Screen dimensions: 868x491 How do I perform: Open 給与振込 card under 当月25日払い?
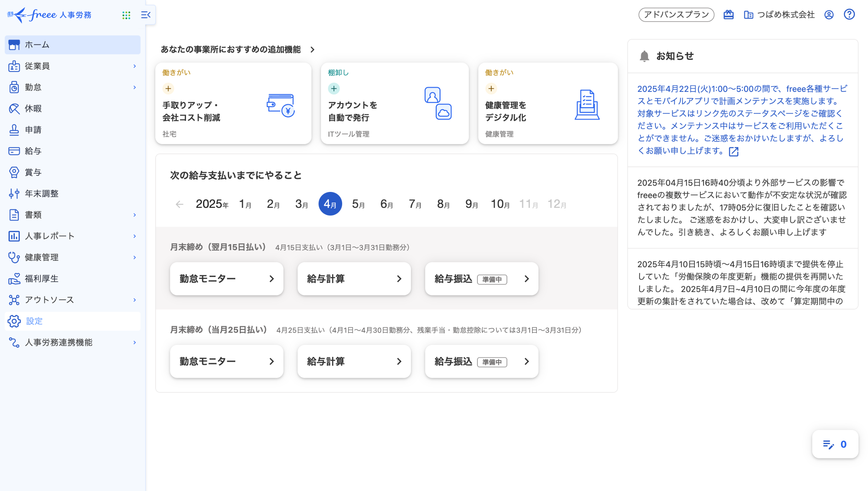coord(481,361)
